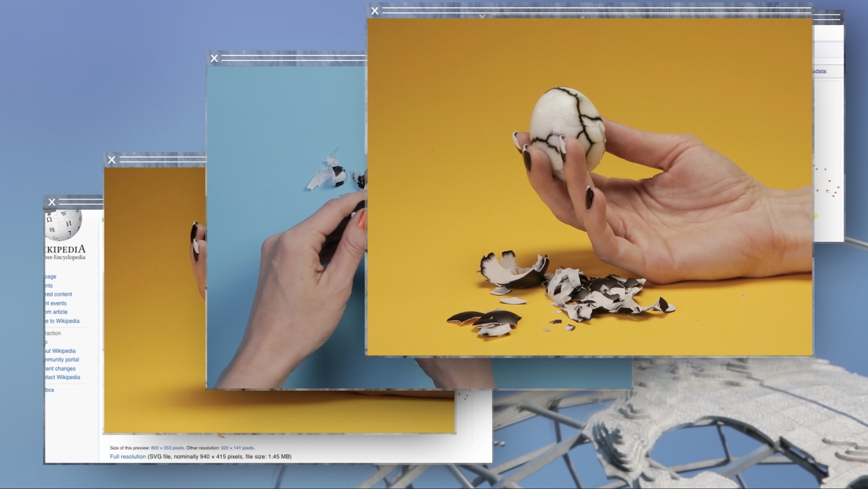This screenshot has height=489, width=868.
Task: Open the Contents sidebar link
Action: tap(49, 286)
